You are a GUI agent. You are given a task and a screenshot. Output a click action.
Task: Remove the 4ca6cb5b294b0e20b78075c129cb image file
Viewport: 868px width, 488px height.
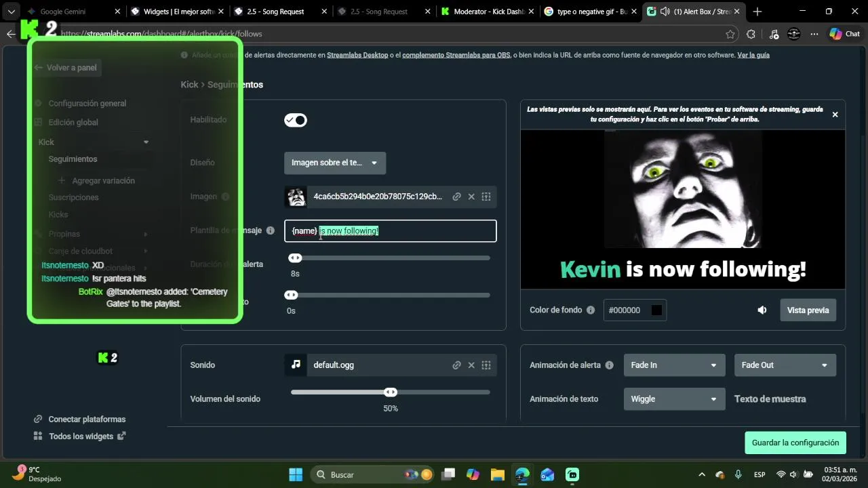[471, 197]
